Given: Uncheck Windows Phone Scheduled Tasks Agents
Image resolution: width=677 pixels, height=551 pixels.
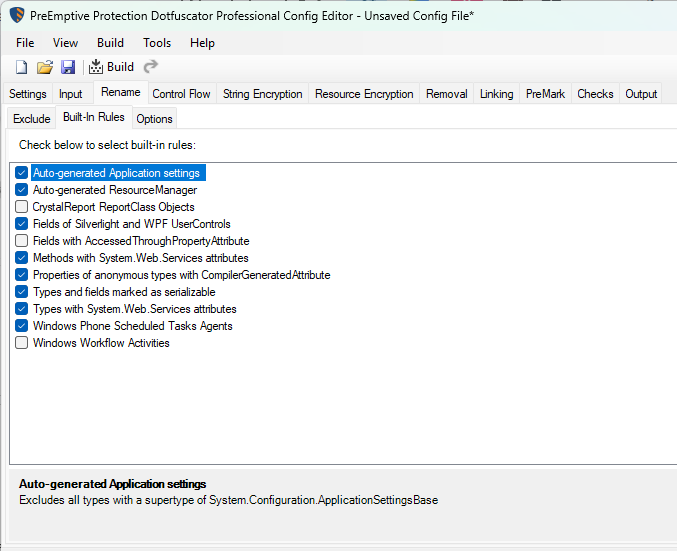Looking at the screenshot, I should point(22,326).
